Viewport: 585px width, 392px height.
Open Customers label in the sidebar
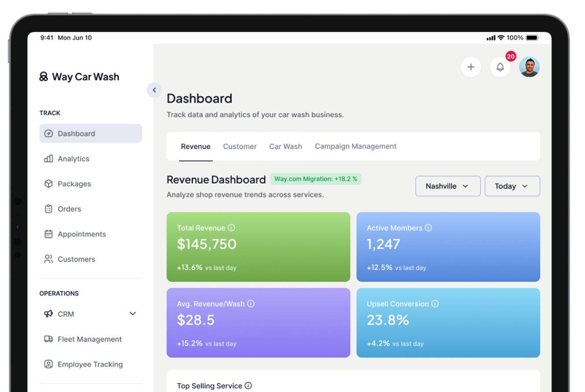click(76, 259)
